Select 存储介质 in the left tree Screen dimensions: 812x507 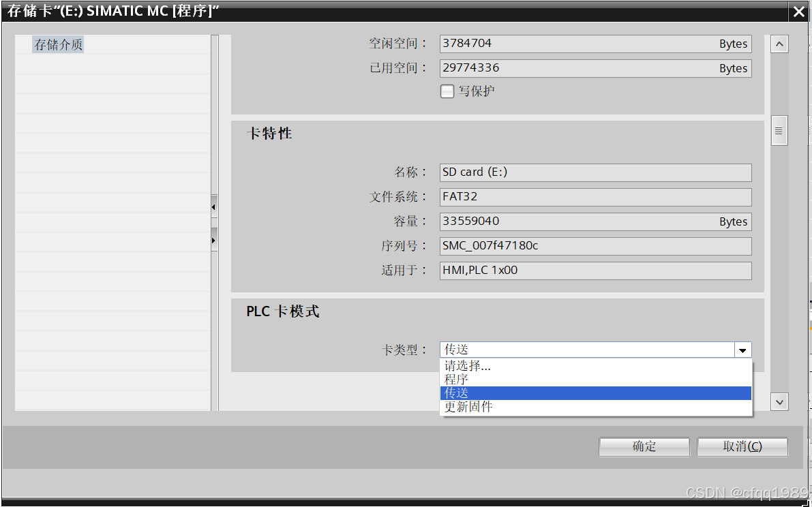pos(58,44)
